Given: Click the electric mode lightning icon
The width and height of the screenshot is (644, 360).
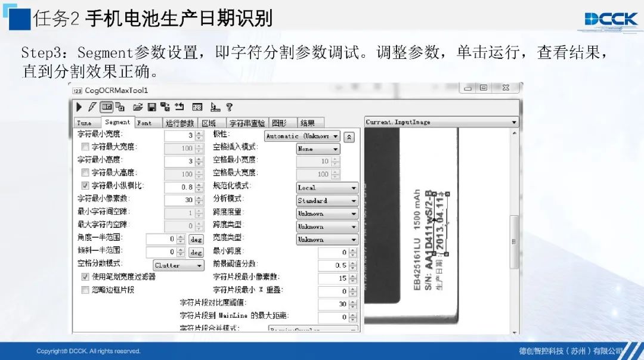Looking at the screenshot, I should tap(91, 107).
